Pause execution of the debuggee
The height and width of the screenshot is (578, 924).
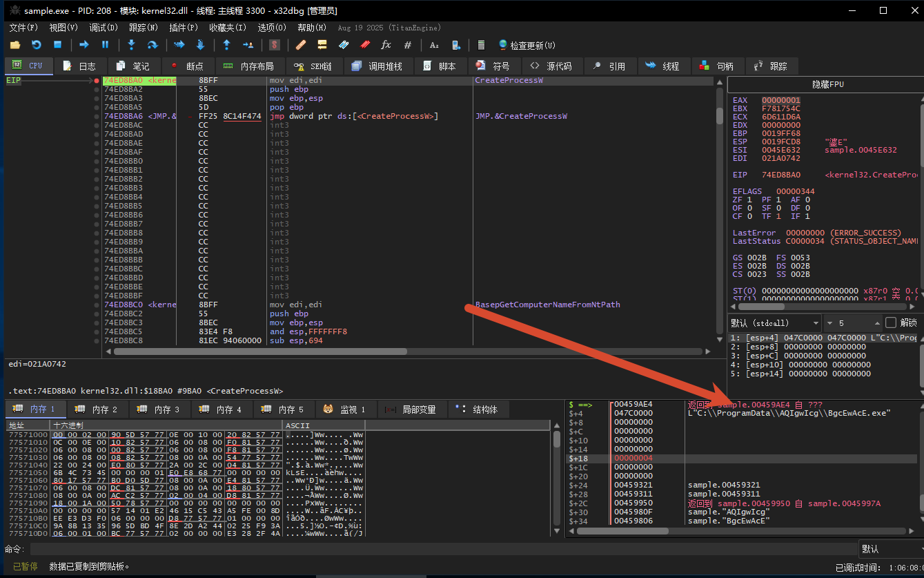click(x=106, y=45)
